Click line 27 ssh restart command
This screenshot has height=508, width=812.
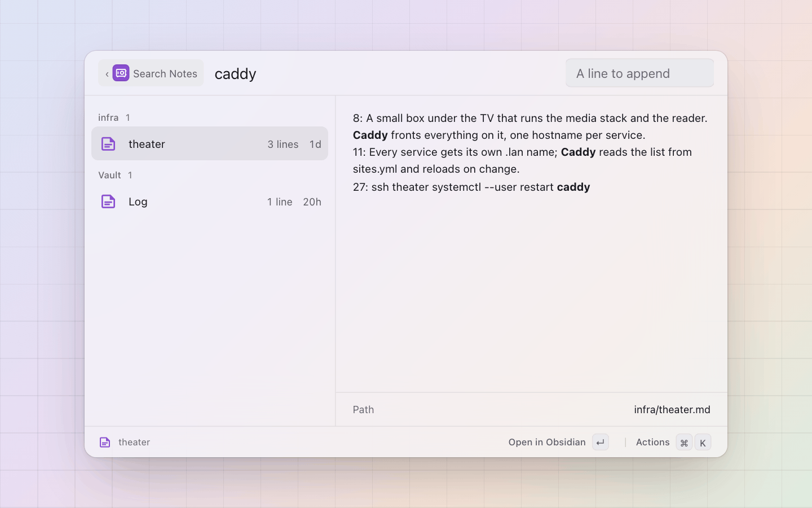pyautogui.click(x=471, y=187)
